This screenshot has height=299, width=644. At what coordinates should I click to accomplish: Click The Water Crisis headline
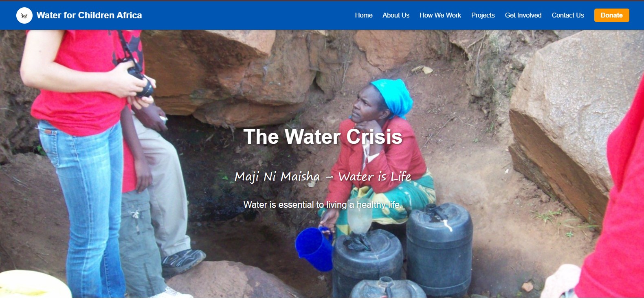(323, 136)
